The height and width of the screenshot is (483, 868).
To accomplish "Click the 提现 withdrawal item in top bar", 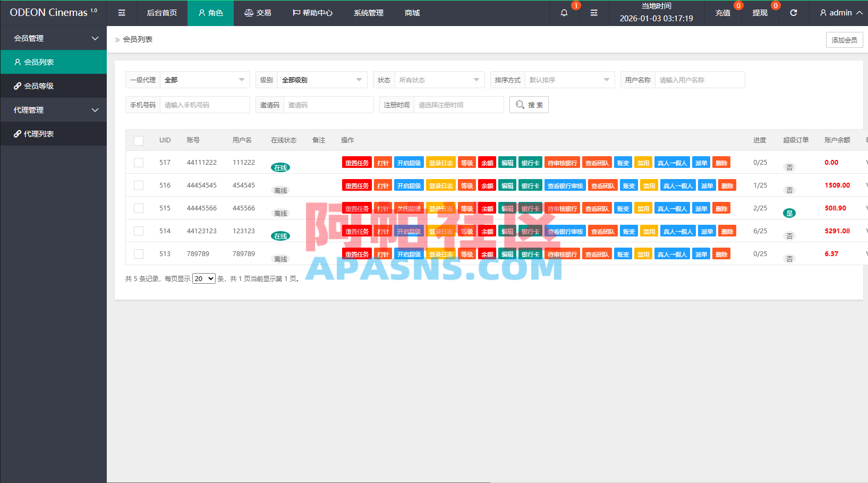I will (760, 13).
